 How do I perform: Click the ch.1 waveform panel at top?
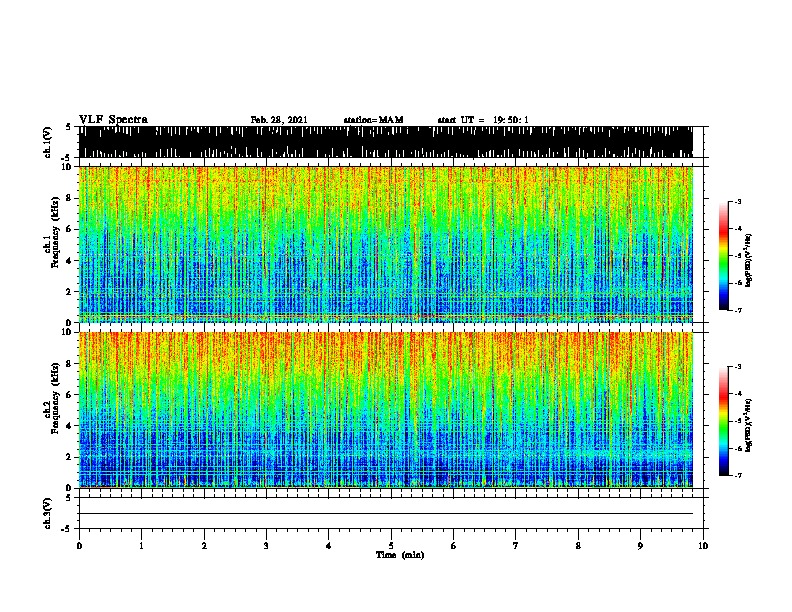coord(386,142)
